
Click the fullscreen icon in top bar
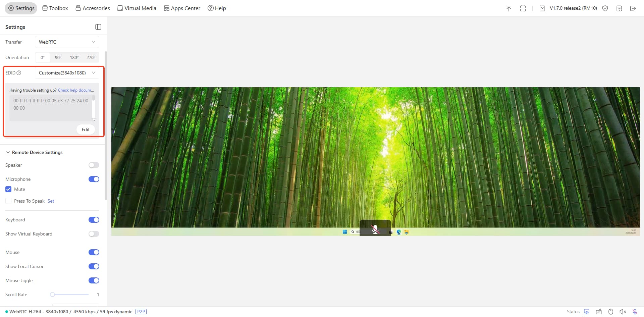click(523, 8)
